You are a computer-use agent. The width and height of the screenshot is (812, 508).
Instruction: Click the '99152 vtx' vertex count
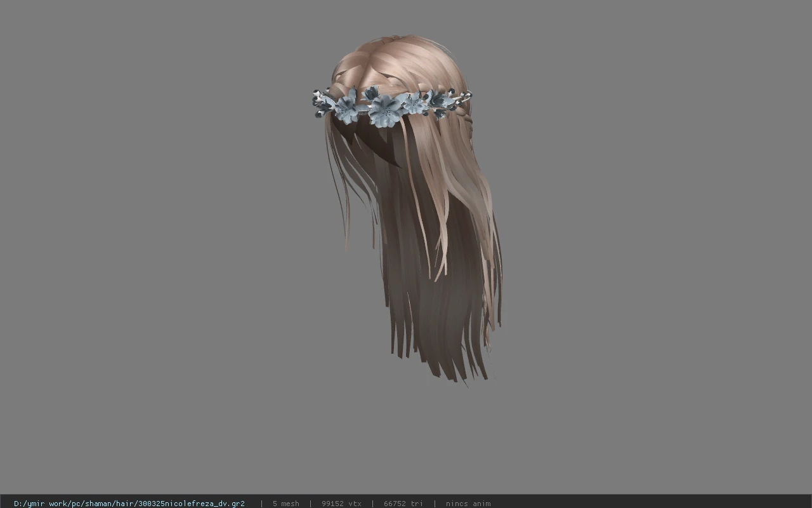coord(341,504)
